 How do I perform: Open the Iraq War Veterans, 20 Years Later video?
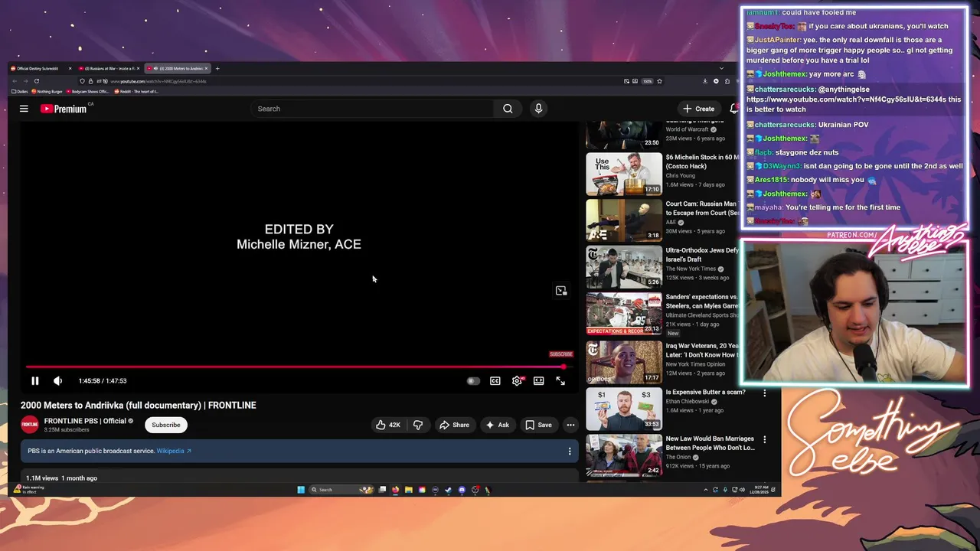624,361
